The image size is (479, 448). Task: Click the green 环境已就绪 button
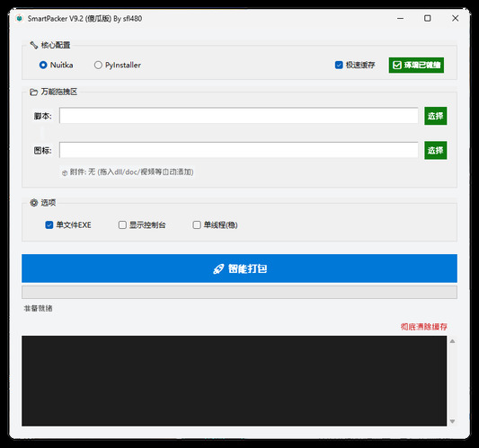(x=416, y=65)
